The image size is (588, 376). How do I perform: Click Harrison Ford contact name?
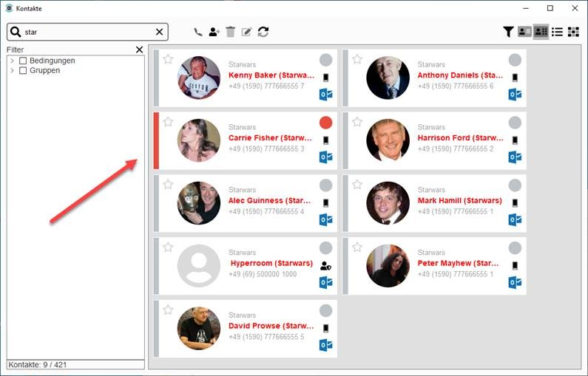[x=461, y=138]
